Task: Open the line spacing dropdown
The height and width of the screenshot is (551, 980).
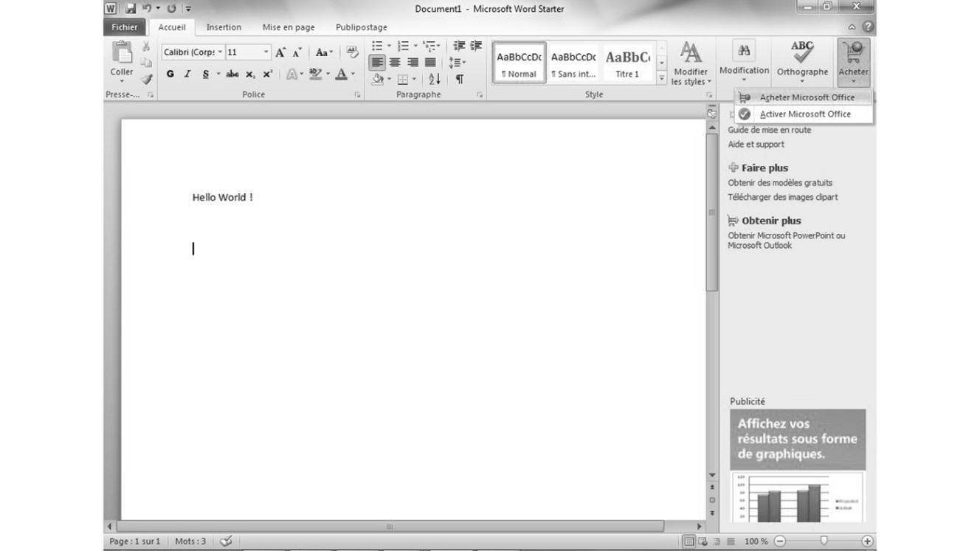Action: click(458, 63)
